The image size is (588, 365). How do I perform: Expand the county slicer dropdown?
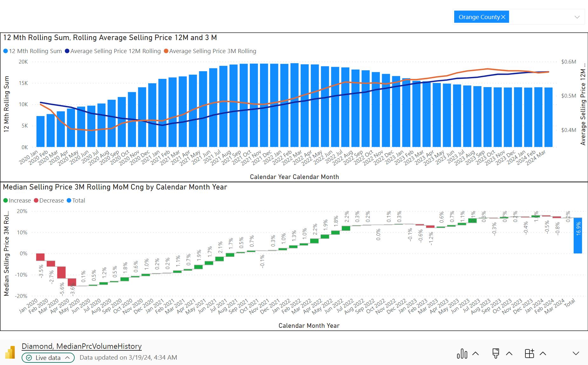[x=577, y=17]
